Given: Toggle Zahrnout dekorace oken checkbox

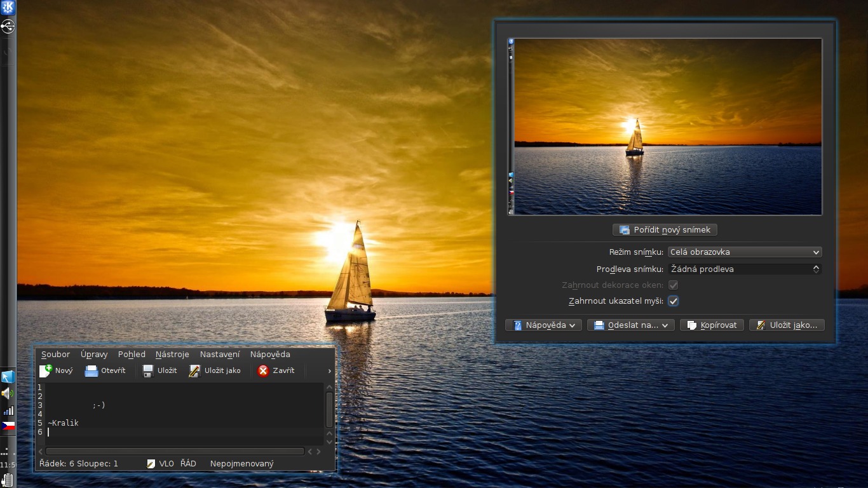Looking at the screenshot, I should pyautogui.click(x=674, y=285).
